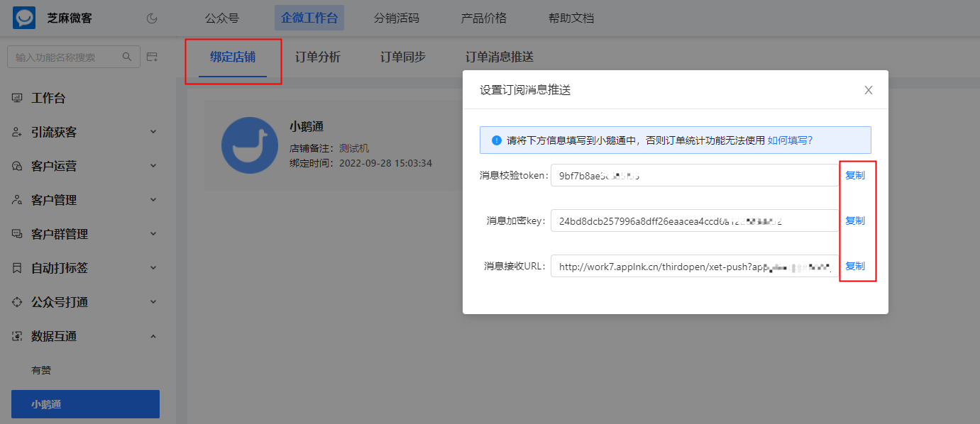Switch to the 订单分析 tab
Screen dimensions: 980x424
318,57
